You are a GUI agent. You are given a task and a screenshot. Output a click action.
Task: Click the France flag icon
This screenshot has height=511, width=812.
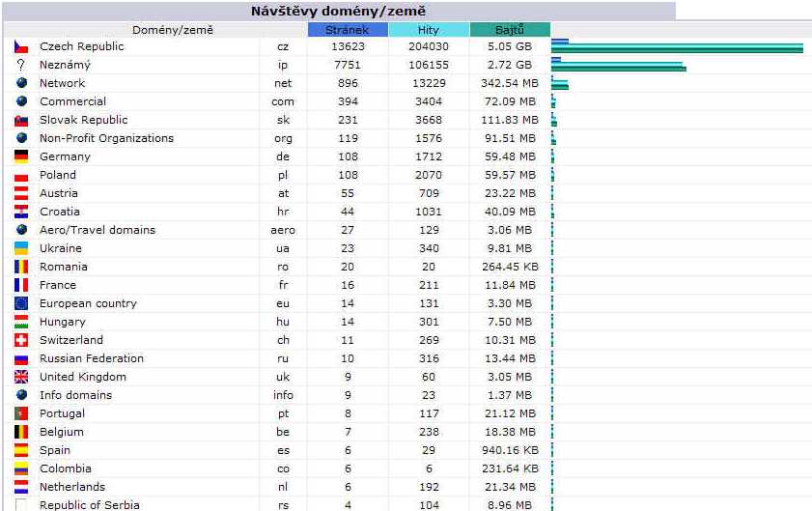tap(21, 285)
